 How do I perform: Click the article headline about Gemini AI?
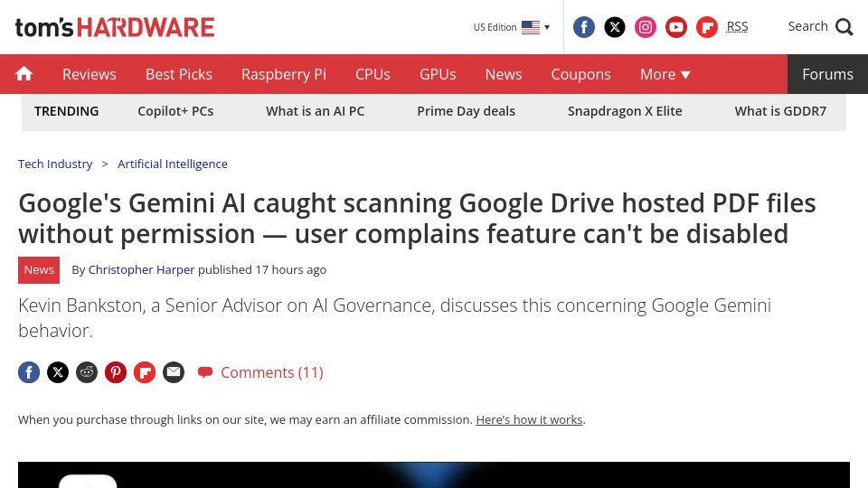417,218
